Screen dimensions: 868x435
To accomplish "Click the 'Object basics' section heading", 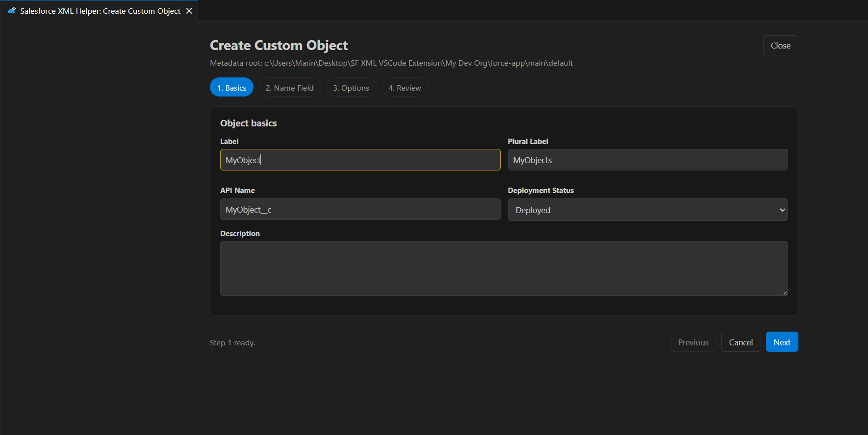I will 248,123.
